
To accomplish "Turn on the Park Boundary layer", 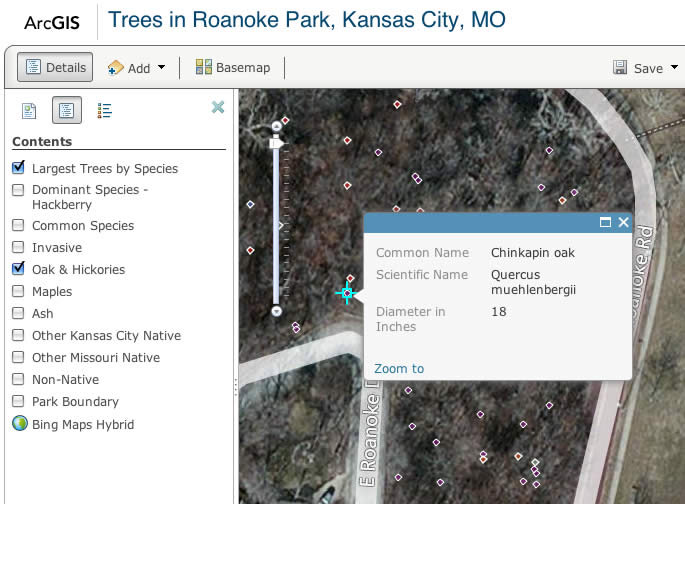I will [x=19, y=401].
